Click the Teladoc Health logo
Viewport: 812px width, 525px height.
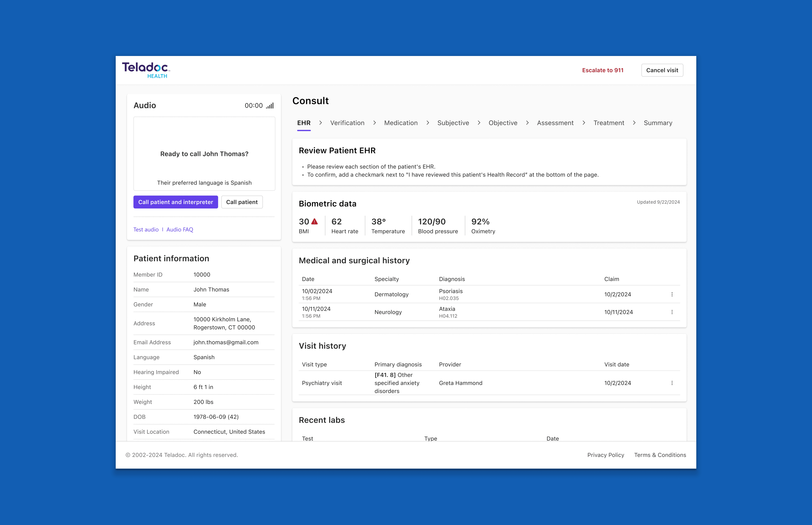146,70
